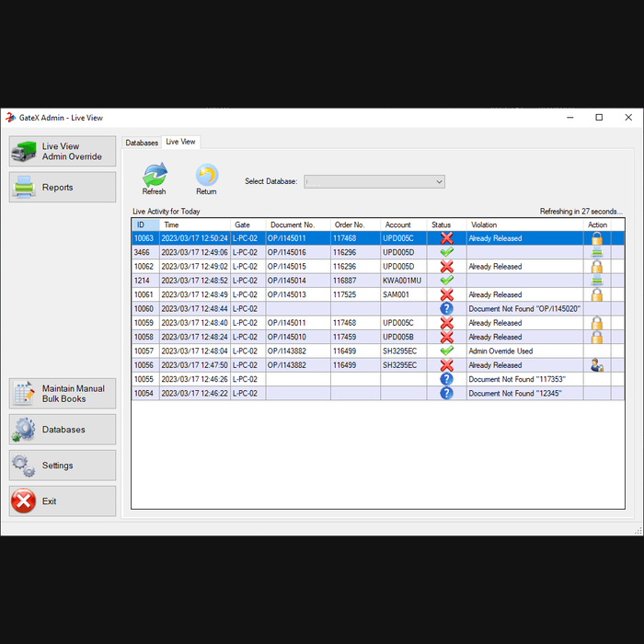Click the lock icon for row 10059

(597, 323)
